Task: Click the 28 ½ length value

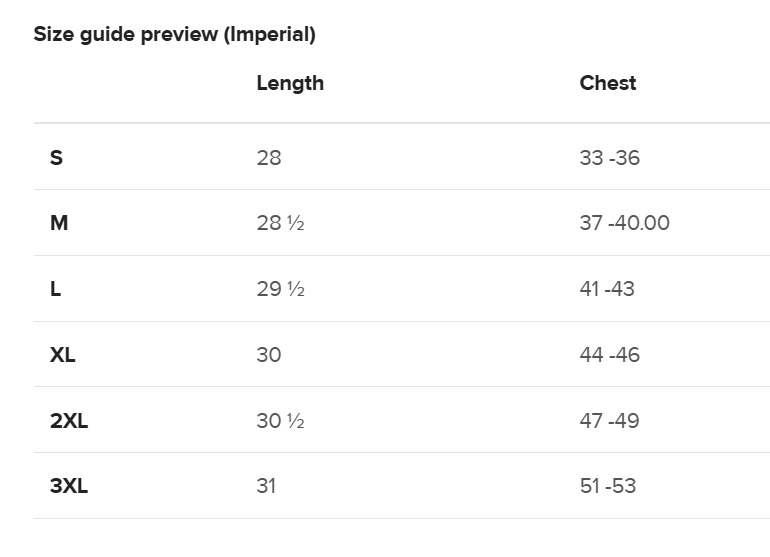Action: 280,223
